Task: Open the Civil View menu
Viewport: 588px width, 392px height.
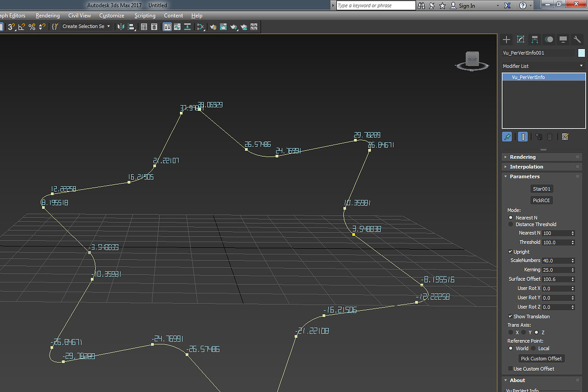Action: click(79, 16)
